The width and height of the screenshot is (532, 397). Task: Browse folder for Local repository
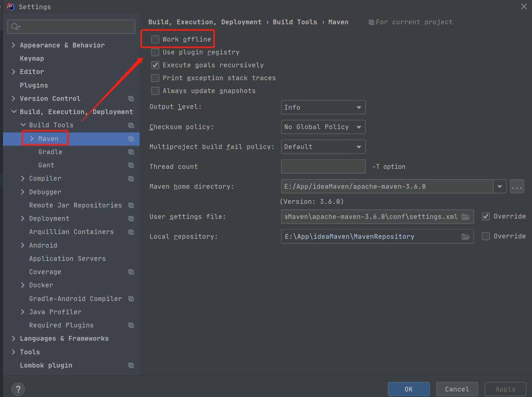click(466, 237)
